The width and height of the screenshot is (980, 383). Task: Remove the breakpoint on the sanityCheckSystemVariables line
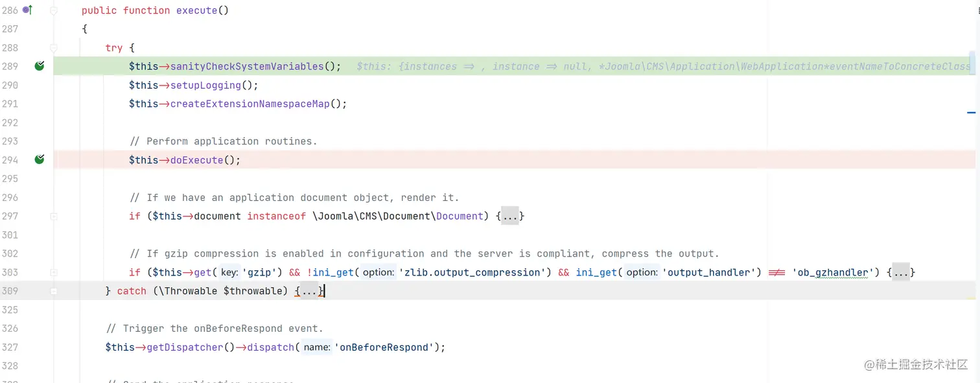point(40,66)
